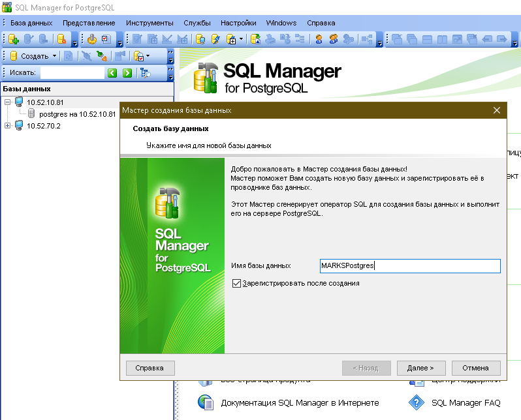Select the 10.52.70.2 server in tree
The image size is (521, 420).
pos(44,126)
